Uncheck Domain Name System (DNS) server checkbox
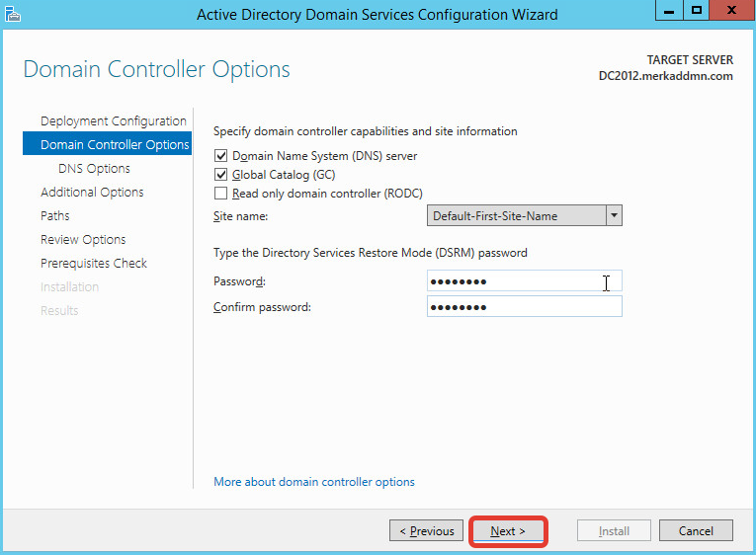Image resolution: width=756 pixels, height=555 pixels. pos(220,156)
